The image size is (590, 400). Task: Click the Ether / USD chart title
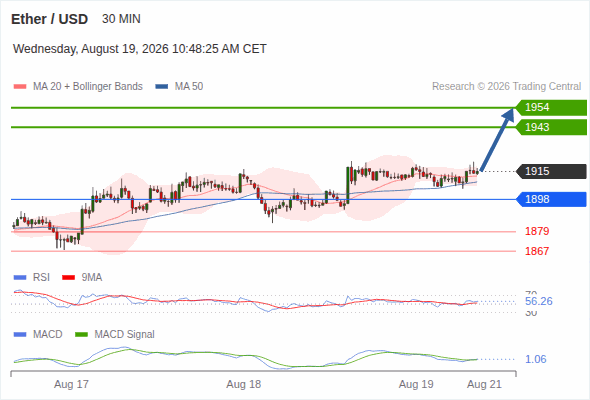49,19
